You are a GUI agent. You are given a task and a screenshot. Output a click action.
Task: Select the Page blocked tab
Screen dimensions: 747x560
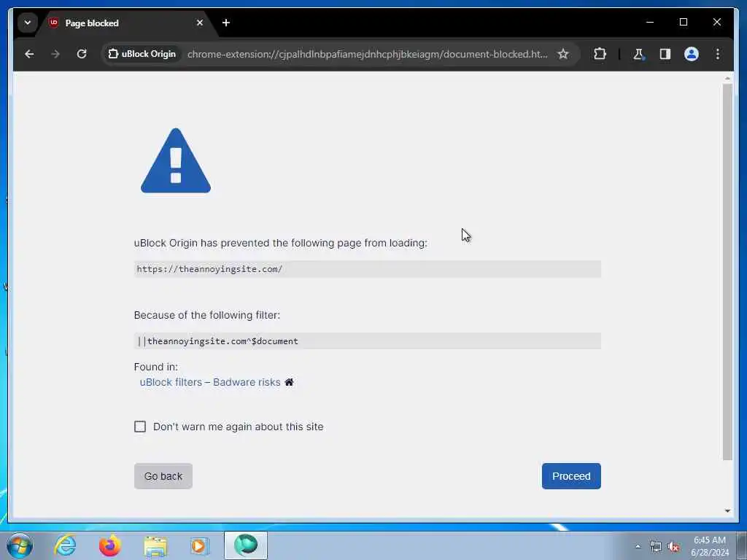126,23
